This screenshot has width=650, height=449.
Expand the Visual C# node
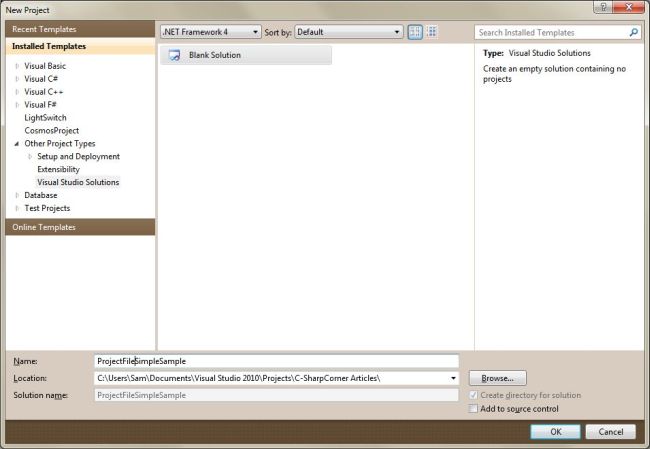[17, 79]
